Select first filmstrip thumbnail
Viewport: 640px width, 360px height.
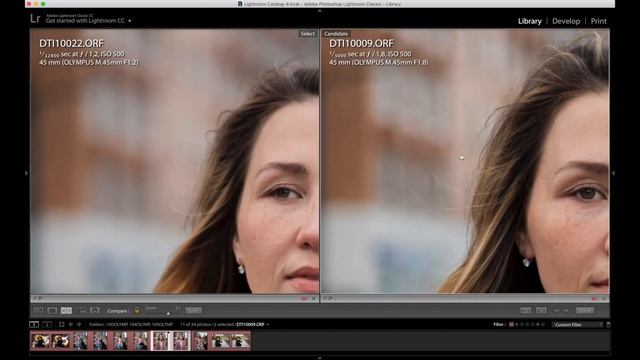(x=41, y=341)
